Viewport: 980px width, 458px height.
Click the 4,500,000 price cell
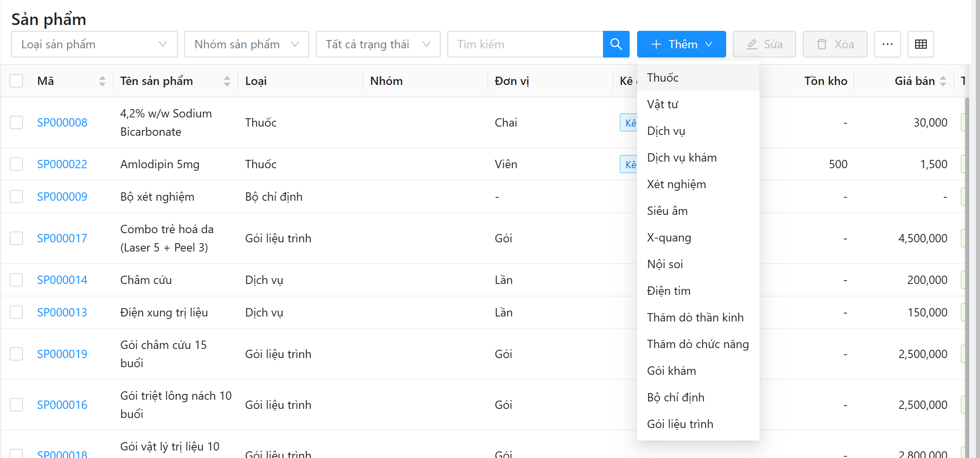923,238
